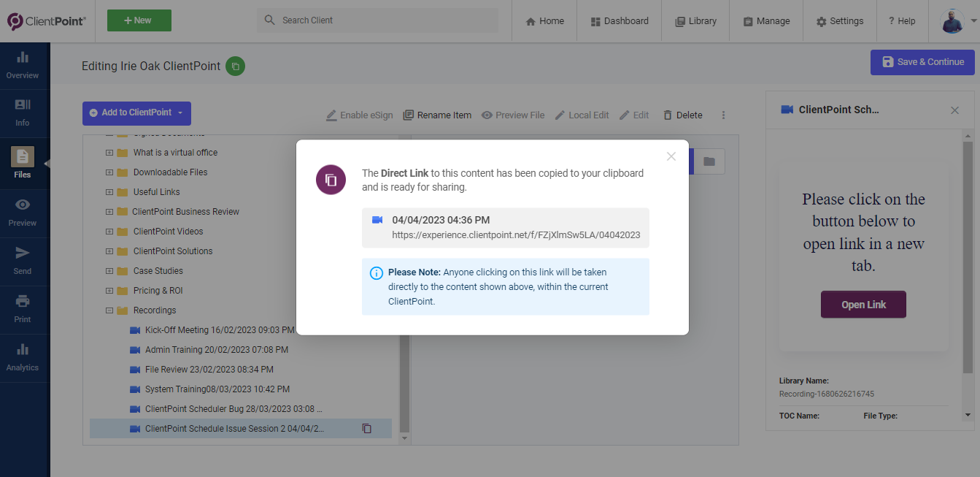Click Pricing & ROI folder icon

(122, 291)
